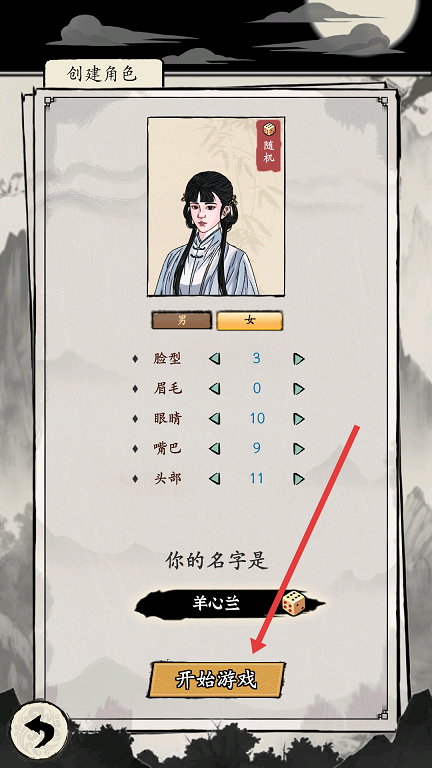Select the 女 gender option

click(250, 320)
